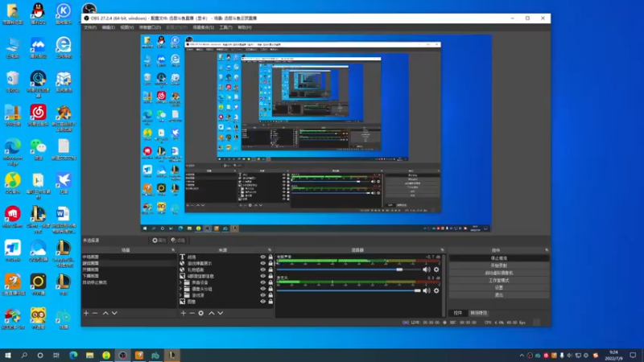The width and height of the screenshot is (644, 362).
Task: Open the 编辑(E) menu
Action: pos(109,27)
